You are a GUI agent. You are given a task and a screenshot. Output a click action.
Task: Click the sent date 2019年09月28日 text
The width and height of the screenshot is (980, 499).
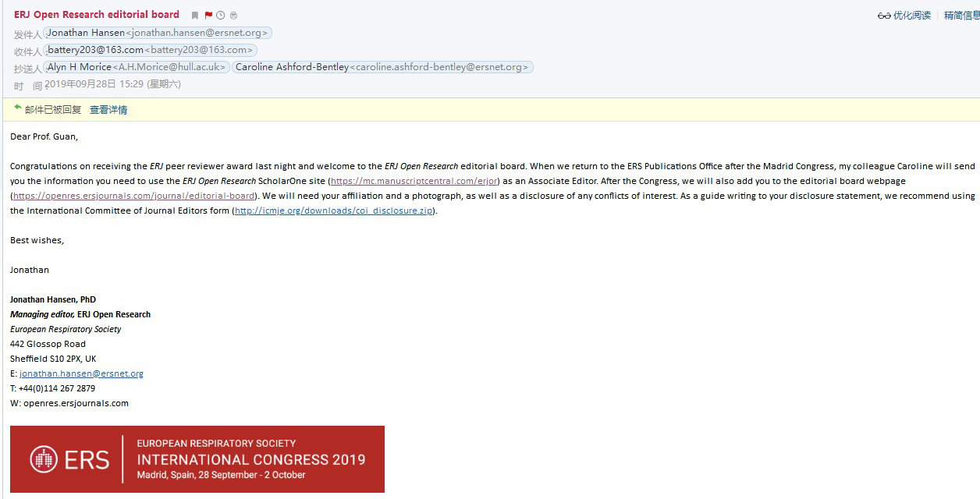80,84
